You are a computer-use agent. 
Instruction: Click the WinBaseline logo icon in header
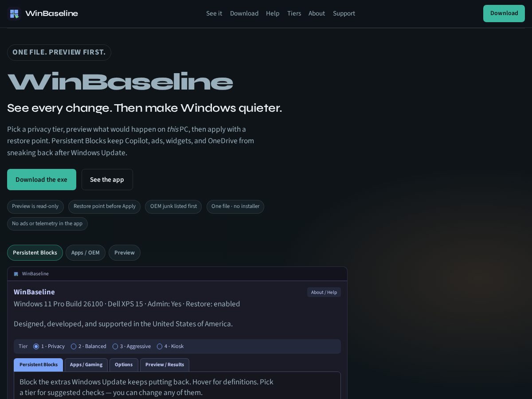click(x=14, y=13)
